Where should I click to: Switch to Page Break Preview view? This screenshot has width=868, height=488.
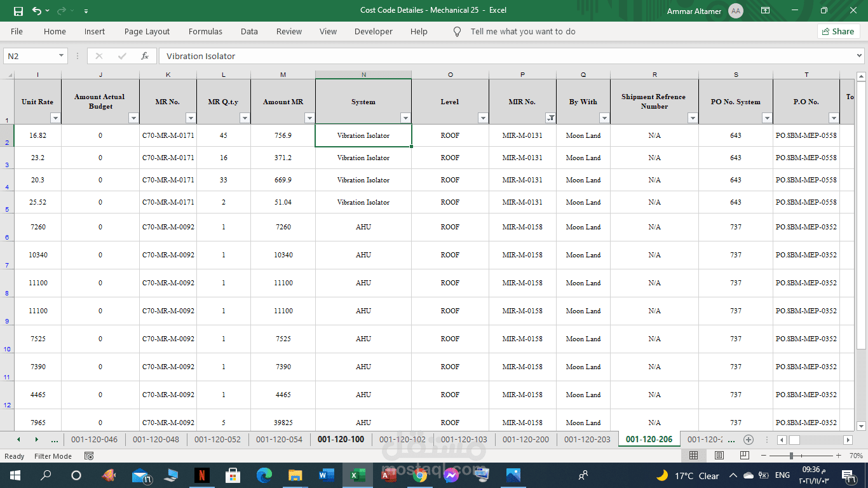coord(744,456)
